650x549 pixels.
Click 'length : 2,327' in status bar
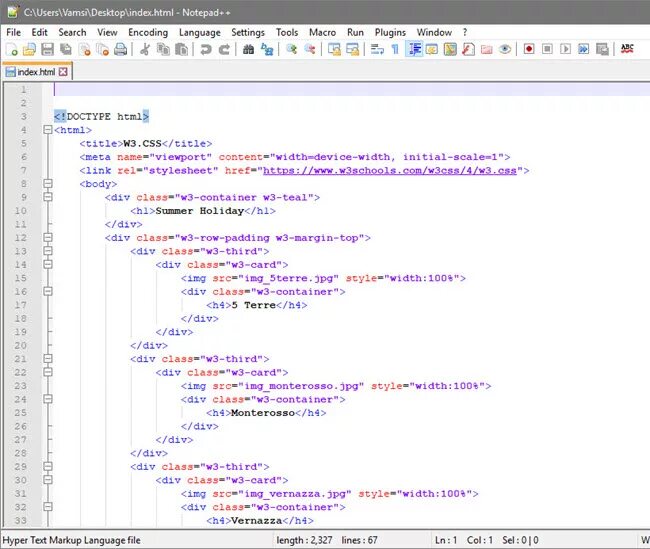tap(304, 540)
